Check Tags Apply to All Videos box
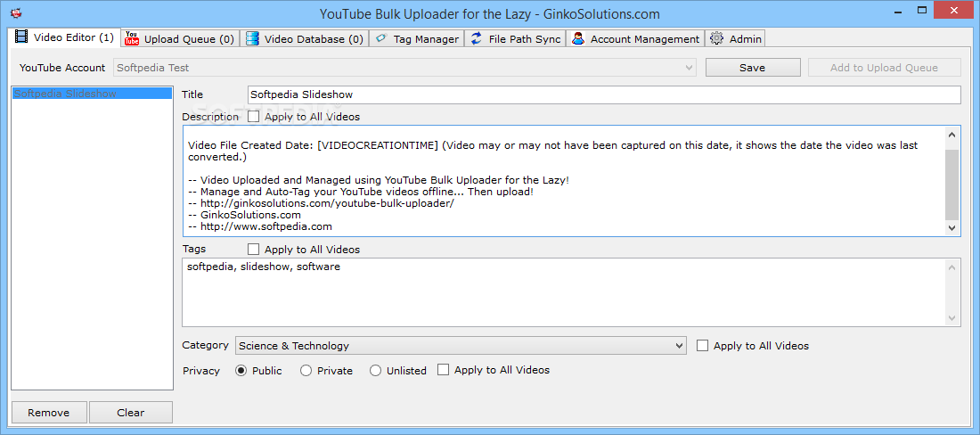This screenshot has width=980, height=435. [x=253, y=249]
